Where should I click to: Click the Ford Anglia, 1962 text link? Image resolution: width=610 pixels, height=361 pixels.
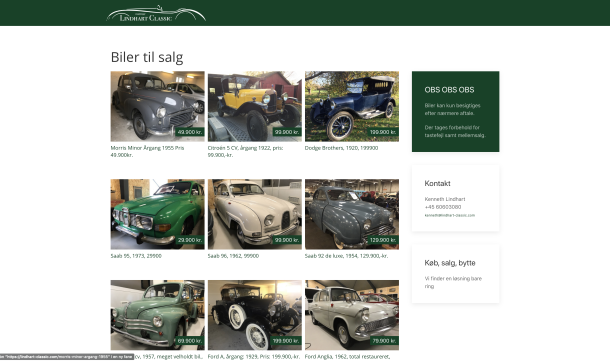[x=347, y=356]
